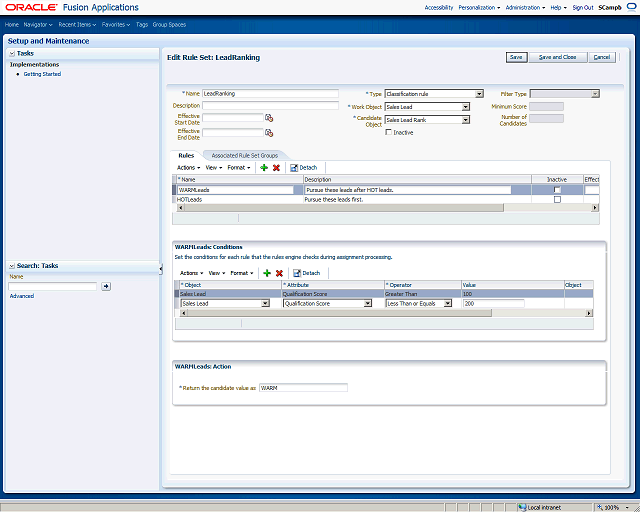640x512 pixels.
Task: Open the chat bubble icon near SCampb
Action: (x=631, y=7)
